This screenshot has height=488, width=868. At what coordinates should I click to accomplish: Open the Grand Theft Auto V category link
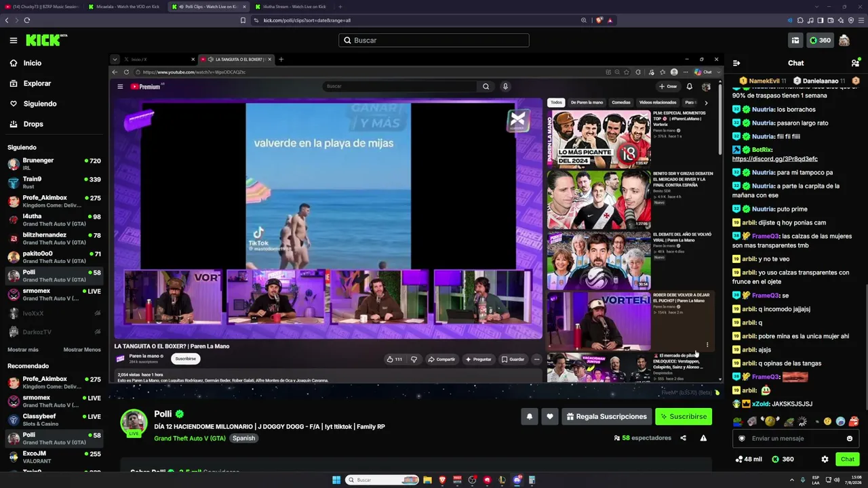[x=190, y=439]
